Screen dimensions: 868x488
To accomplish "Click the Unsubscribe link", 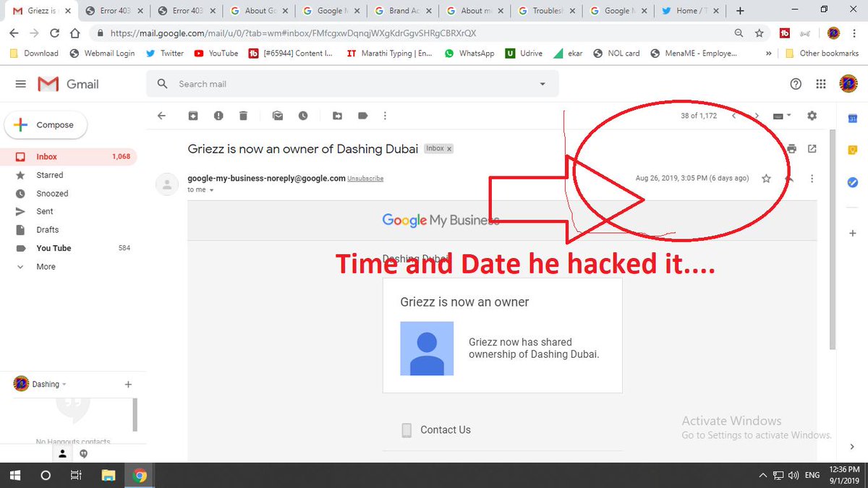I will click(x=365, y=179).
